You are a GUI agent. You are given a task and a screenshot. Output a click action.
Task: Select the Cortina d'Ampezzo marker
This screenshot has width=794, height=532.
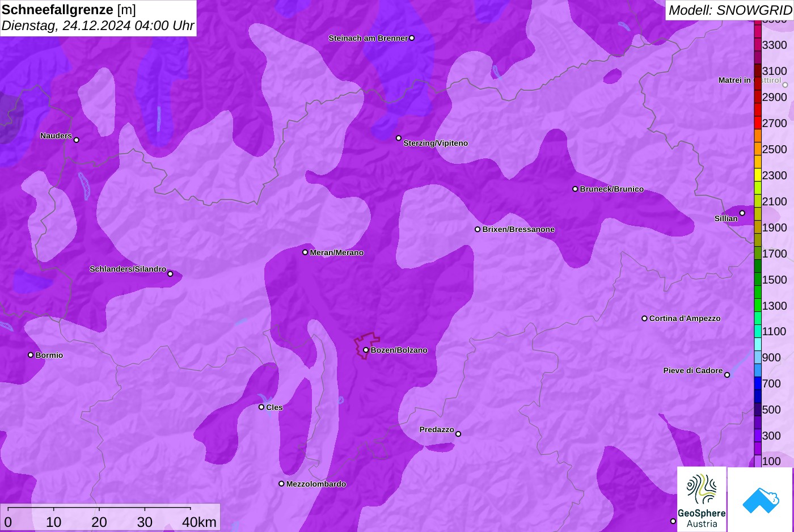644,318
